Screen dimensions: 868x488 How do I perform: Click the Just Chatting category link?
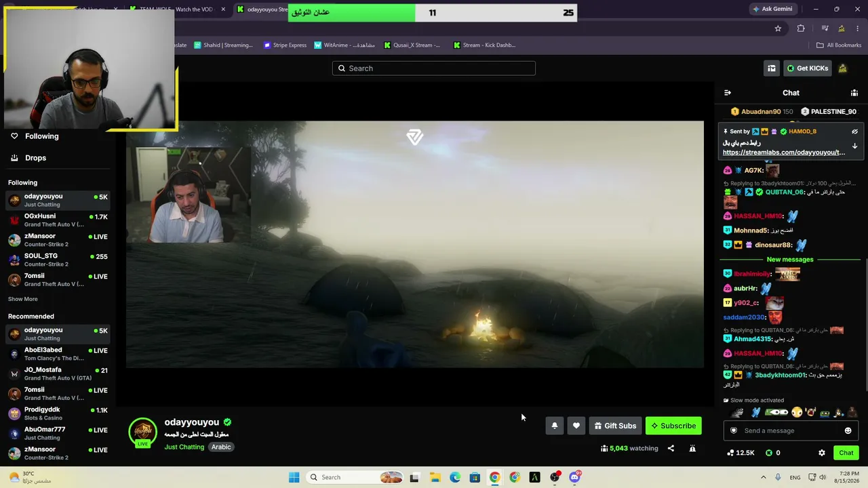pyautogui.click(x=184, y=447)
